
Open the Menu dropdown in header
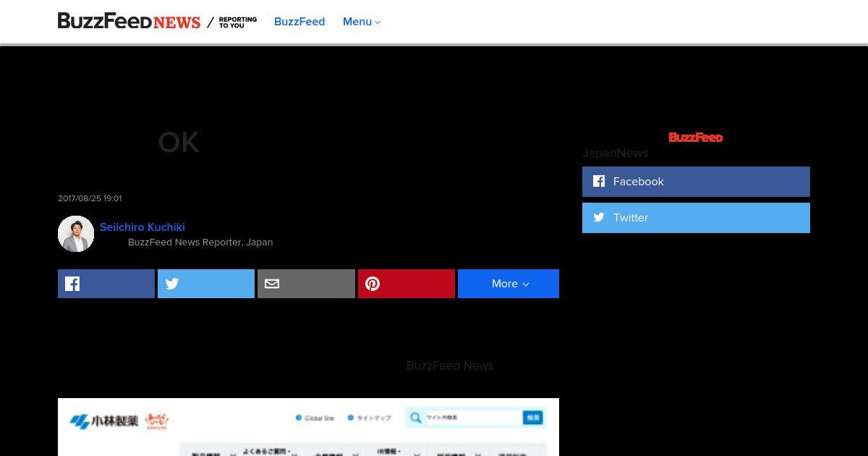point(362,22)
